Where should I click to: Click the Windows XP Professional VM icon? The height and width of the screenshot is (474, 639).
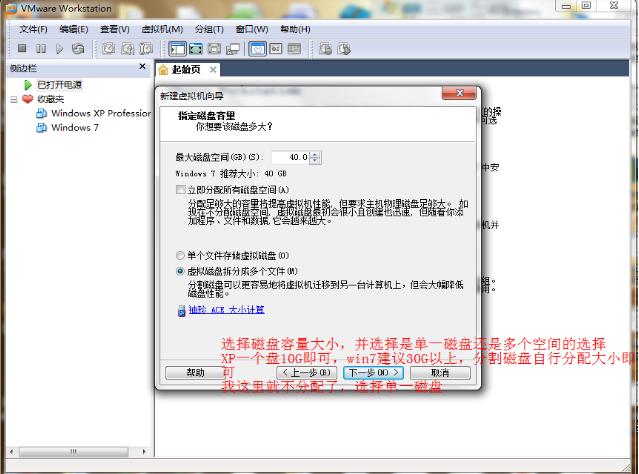tap(41, 113)
